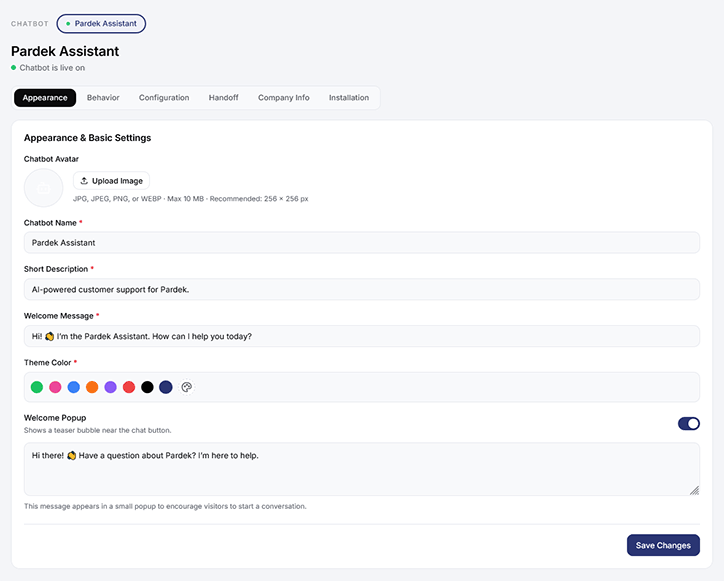Image resolution: width=724 pixels, height=581 pixels.
Task: Click the Chatbot Name input field
Action: [362, 243]
